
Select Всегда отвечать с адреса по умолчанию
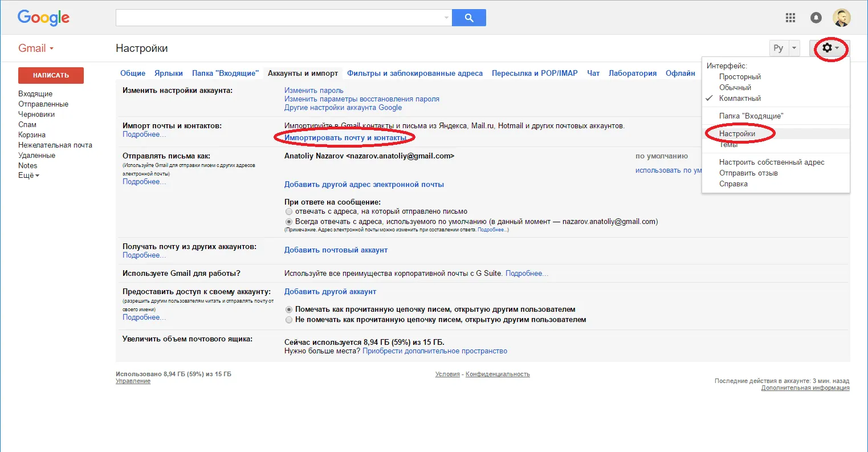tap(289, 221)
